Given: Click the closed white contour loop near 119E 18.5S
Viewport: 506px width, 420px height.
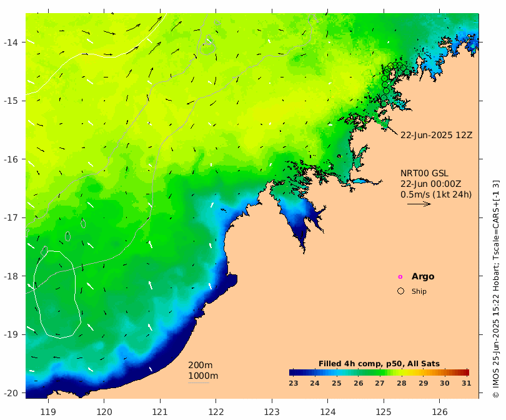Looking at the screenshot, I should pos(57,294).
